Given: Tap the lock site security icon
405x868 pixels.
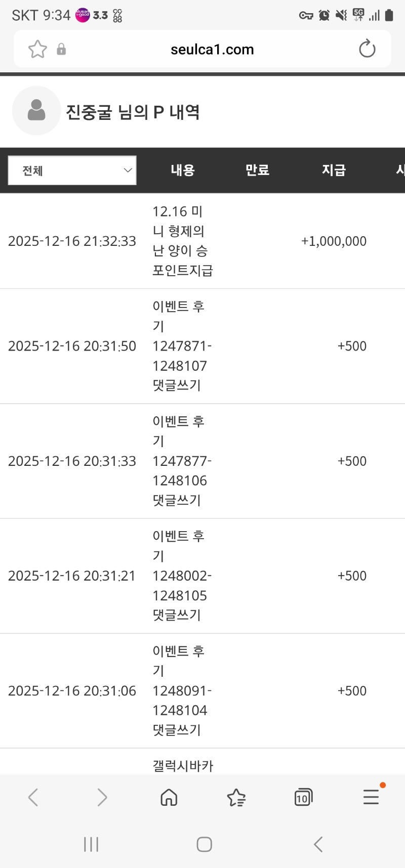Looking at the screenshot, I should pos(61,49).
